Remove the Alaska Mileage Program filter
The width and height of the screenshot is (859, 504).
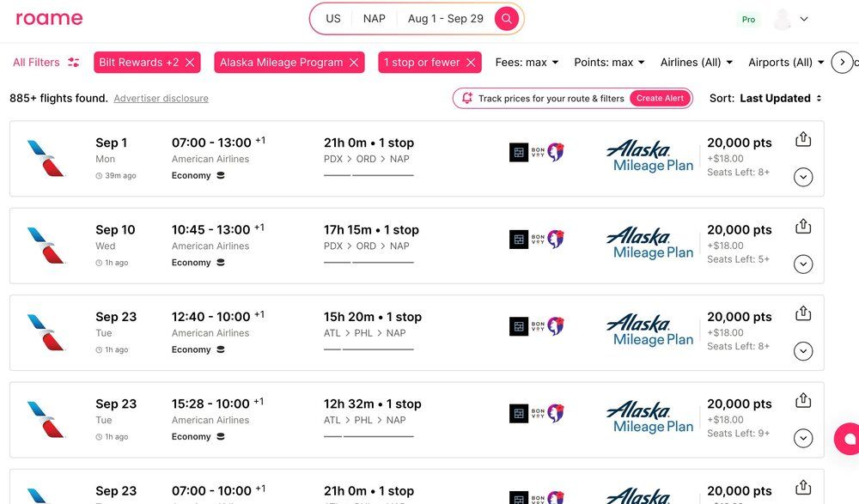click(352, 63)
